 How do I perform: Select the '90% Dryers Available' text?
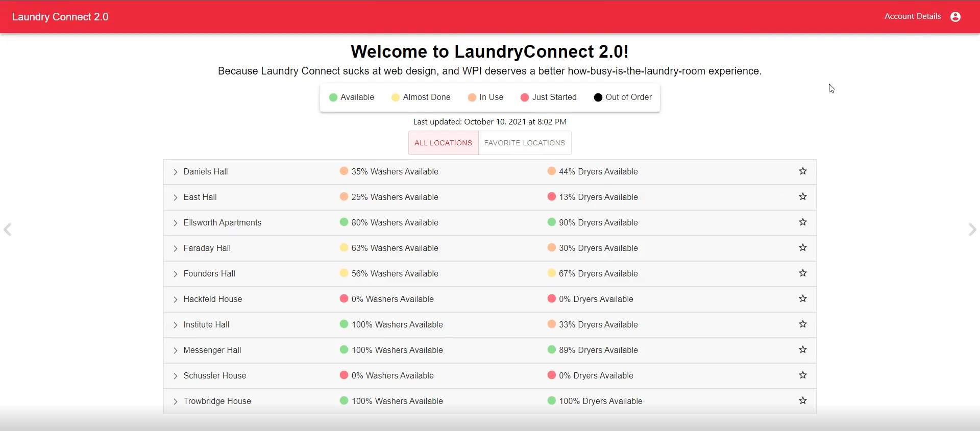click(x=598, y=223)
